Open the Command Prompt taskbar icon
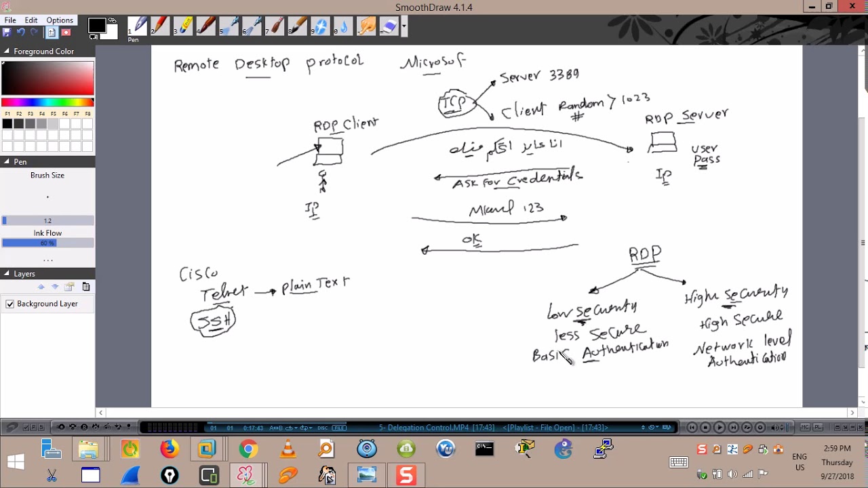868x488 pixels. coord(484,449)
